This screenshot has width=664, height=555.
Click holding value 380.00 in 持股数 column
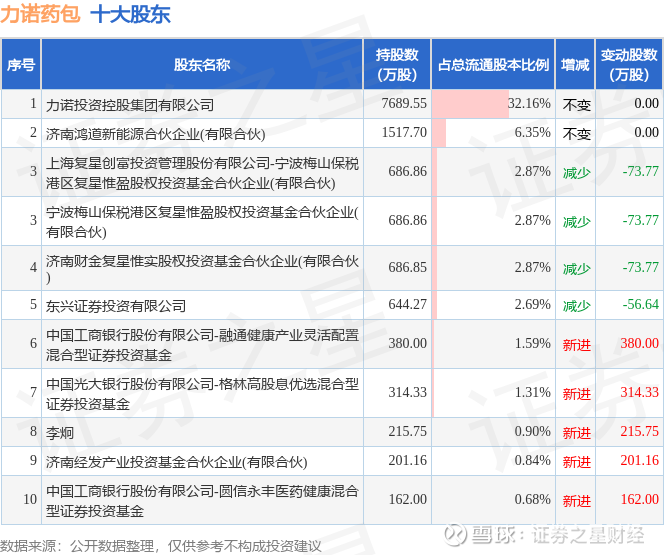[407, 343]
